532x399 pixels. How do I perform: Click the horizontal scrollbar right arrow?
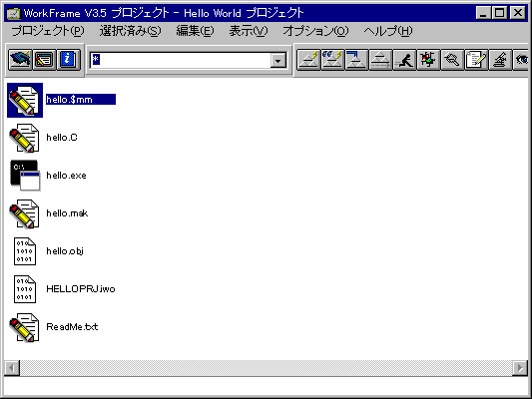tap(520, 368)
